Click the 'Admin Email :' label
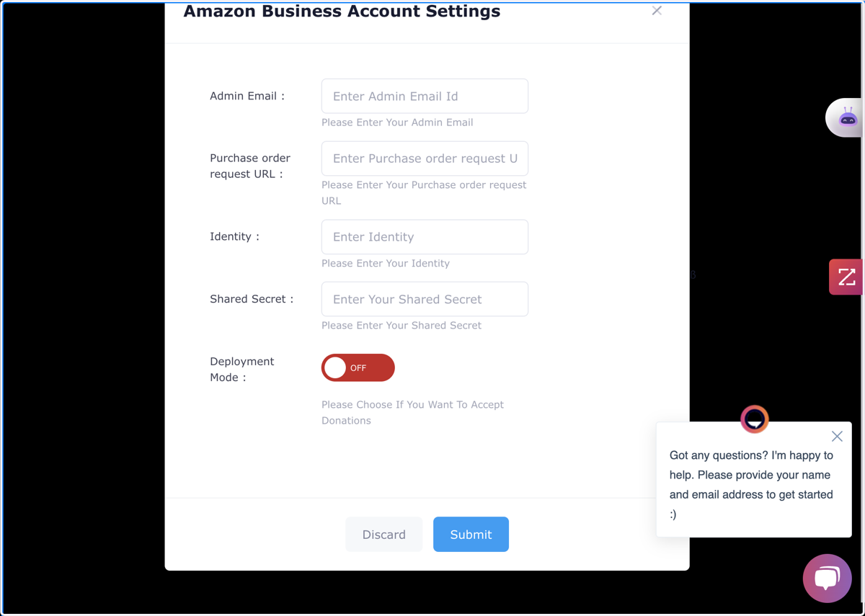This screenshot has height=616, width=865. pyautogui.click(x=247, y=96)
